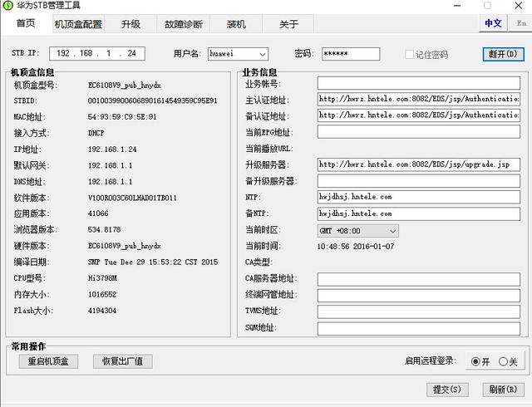Click the STBID value text
This screenshot has height=407, width=532.
tap(152, 101)
